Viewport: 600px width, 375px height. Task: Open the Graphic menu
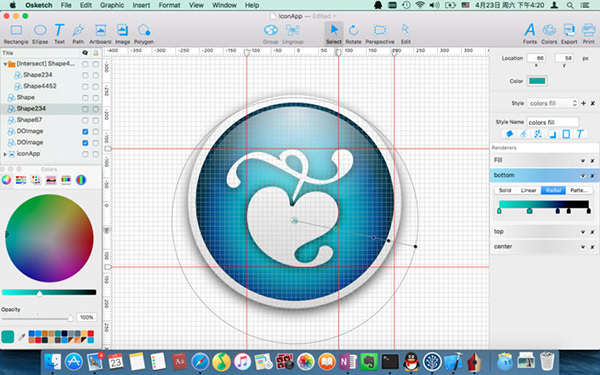pyautogui.click(x=112, y=5)
